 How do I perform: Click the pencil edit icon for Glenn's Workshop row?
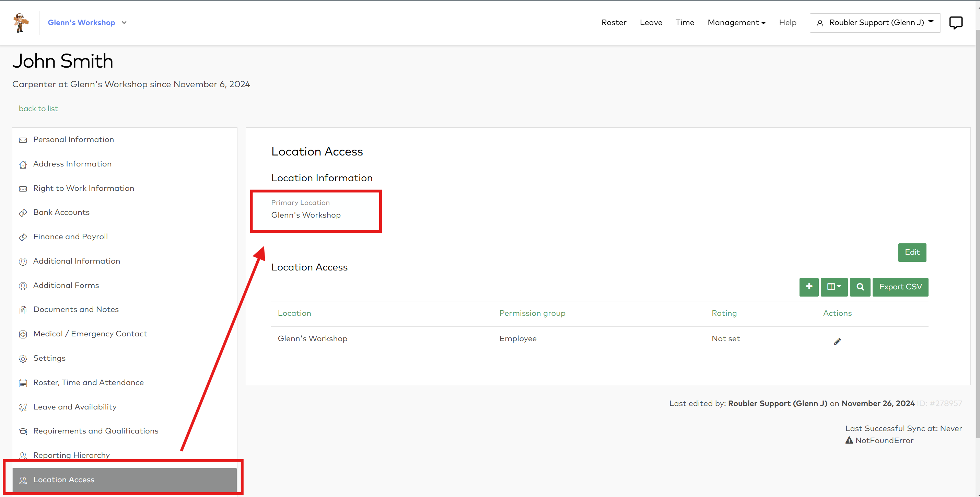[837, 342]
